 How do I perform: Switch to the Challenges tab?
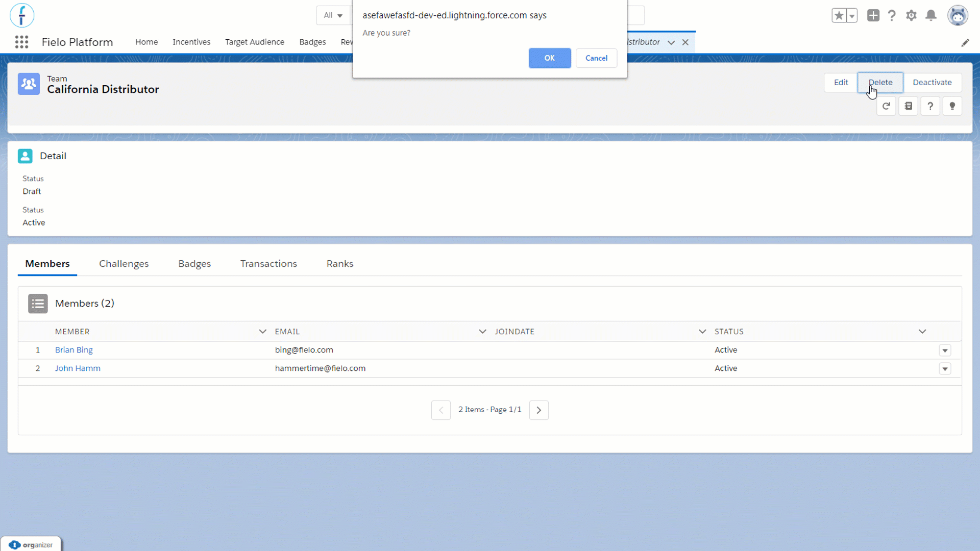tap(124, 264)
